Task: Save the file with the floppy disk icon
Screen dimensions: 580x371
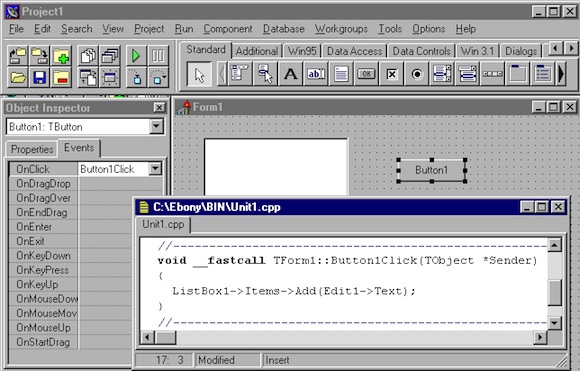Action: pos(39,77)
